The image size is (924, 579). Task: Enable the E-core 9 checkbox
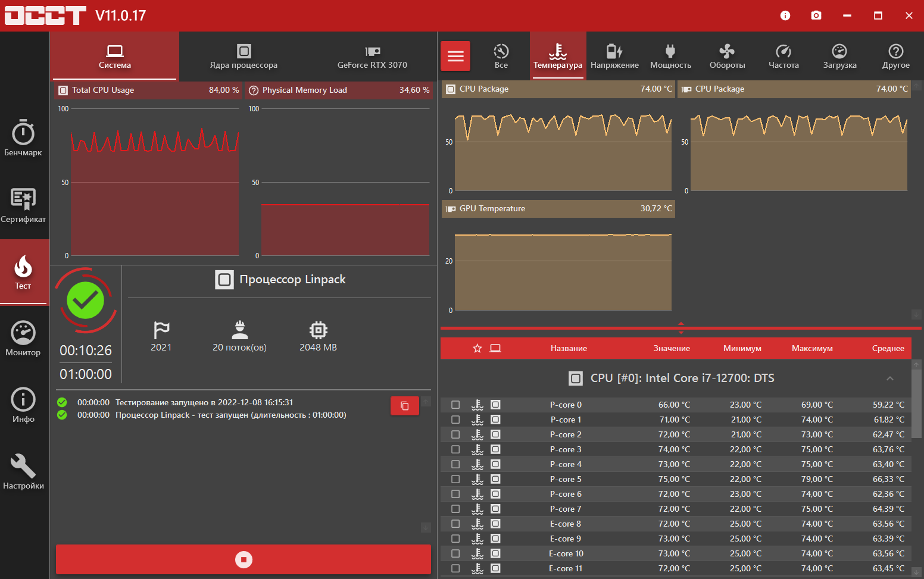pyautogui.click(x=455, y=539)
